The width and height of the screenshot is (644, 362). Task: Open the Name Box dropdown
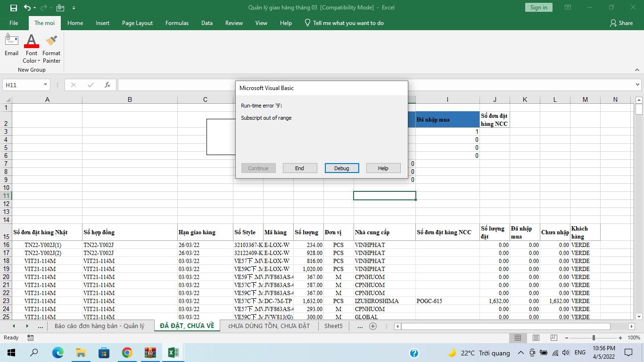pyautogui.click(x=46, y=85)
